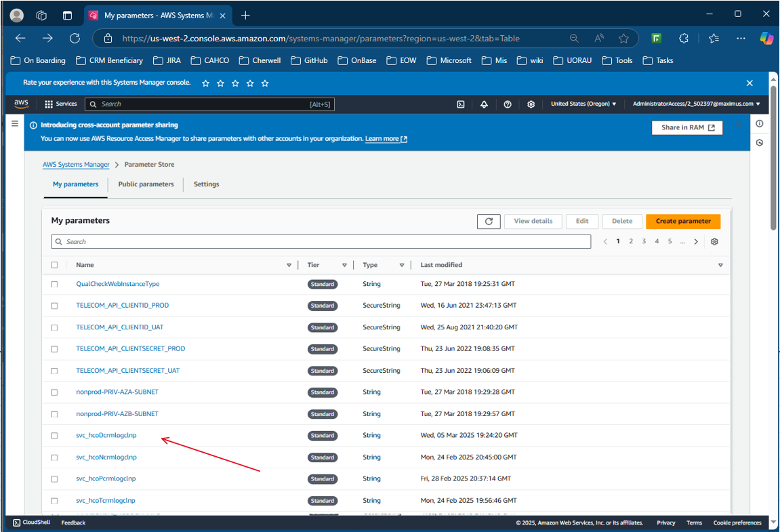Check the svc_hcoTcrmlogclnp checkbox

(54, 501)
